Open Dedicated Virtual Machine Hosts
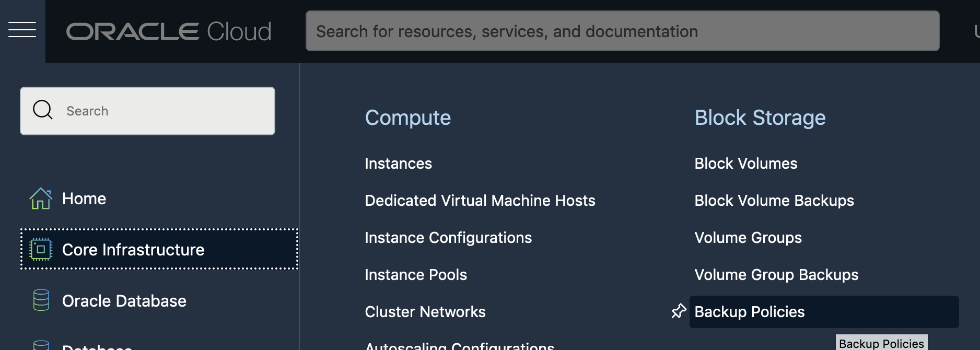The image size is (980, 350). [x=480, y=201]
